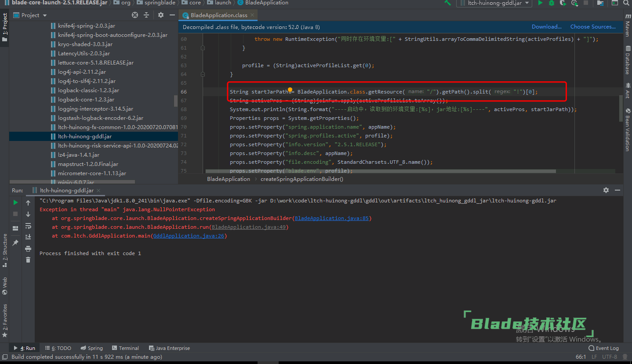632x364 pixels.
Task: Open the Maven sidebar panel
Action: (627, 25)
